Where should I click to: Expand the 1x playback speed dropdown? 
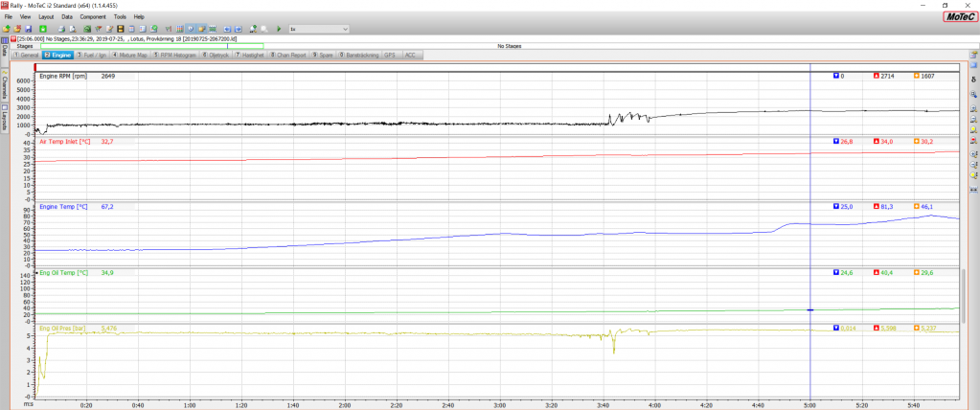click(346, 29)
